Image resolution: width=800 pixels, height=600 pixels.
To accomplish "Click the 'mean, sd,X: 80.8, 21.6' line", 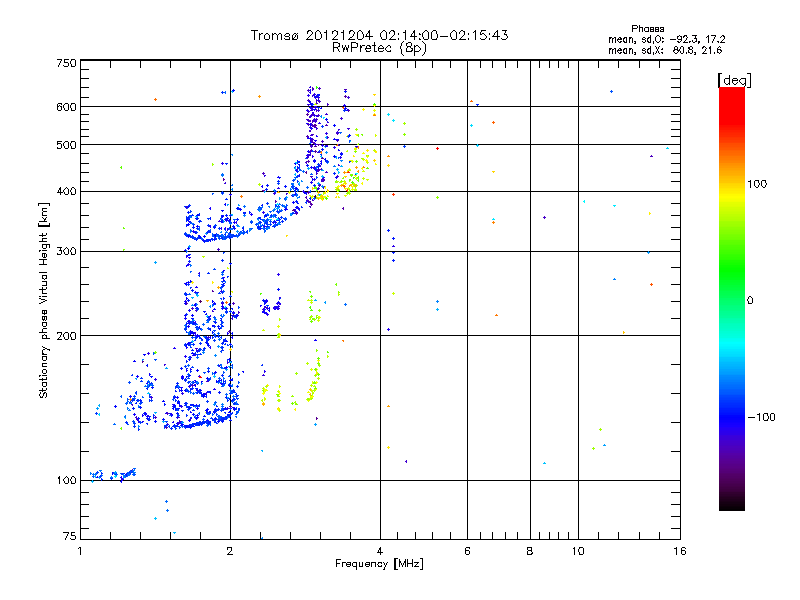I will pyautogui.click(x=665, y=51).
